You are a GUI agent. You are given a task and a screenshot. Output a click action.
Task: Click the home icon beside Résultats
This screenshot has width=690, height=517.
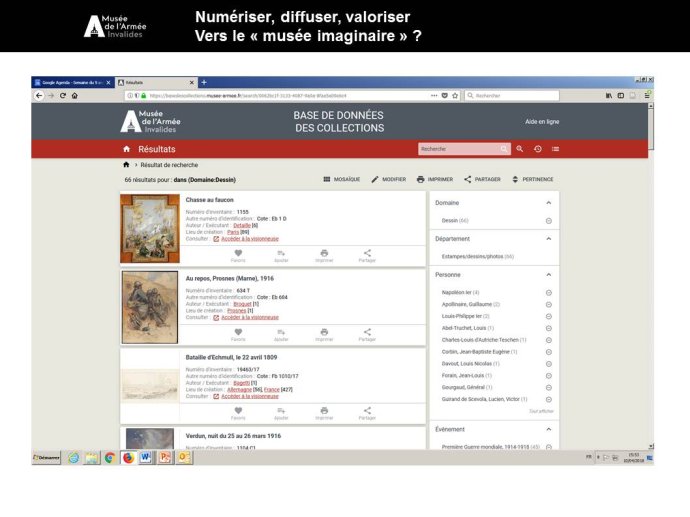point(127,149)
